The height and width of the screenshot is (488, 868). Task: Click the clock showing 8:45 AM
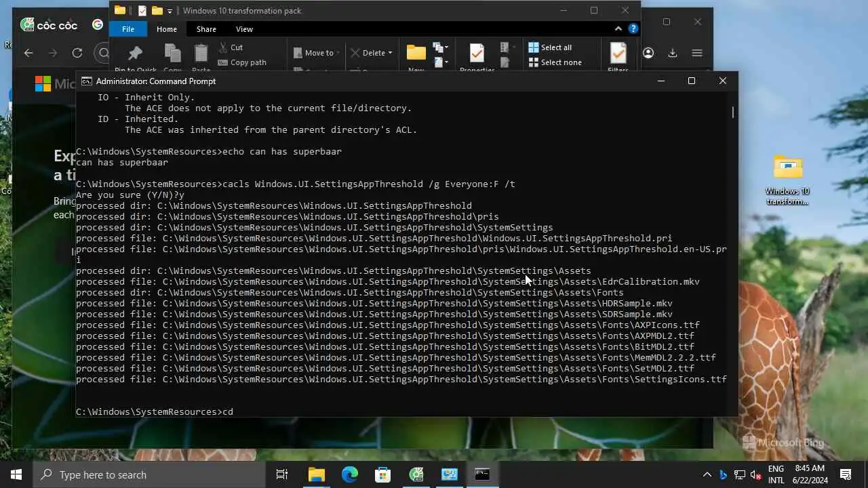[x=810, y=468]
